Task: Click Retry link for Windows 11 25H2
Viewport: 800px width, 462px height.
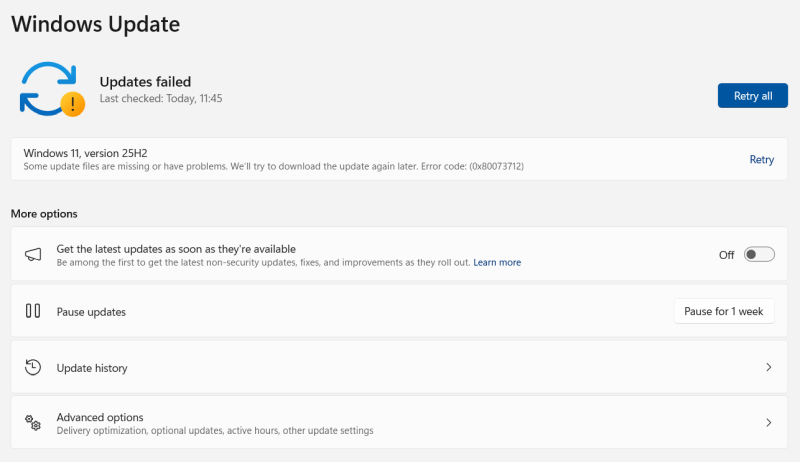Action: click(761, 160)
